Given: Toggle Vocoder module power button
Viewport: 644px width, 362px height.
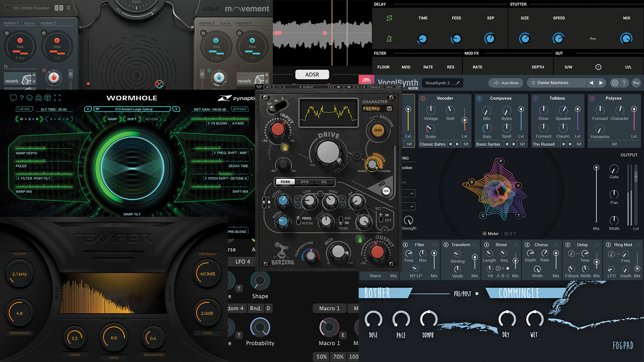Looking at the screenshot, I should [x=423, y=98].
